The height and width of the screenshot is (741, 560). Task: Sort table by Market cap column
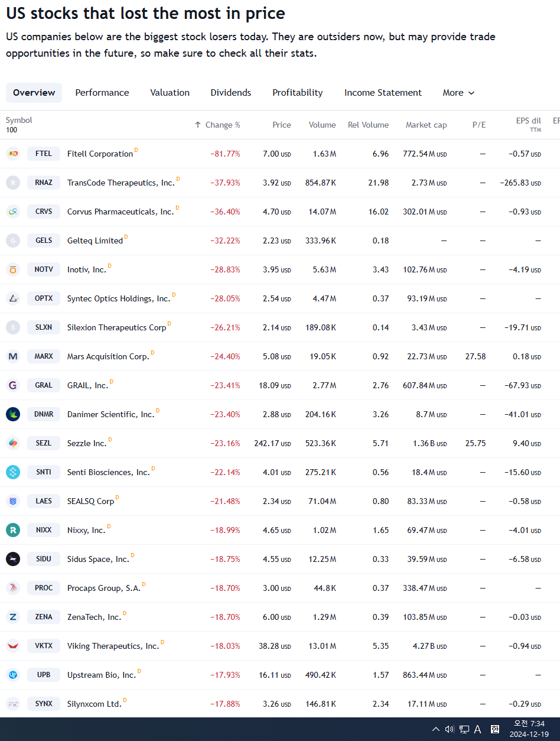(426, 125)
